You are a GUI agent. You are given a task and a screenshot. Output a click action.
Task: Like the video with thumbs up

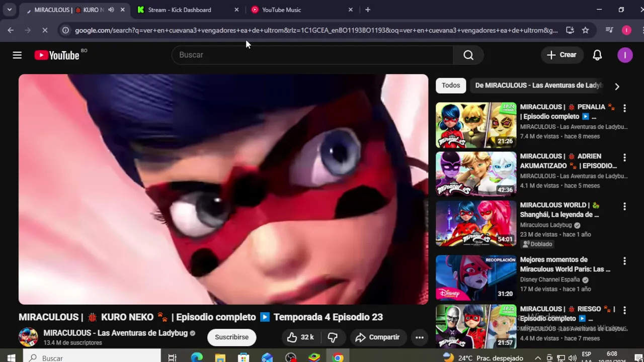point(300,337)
